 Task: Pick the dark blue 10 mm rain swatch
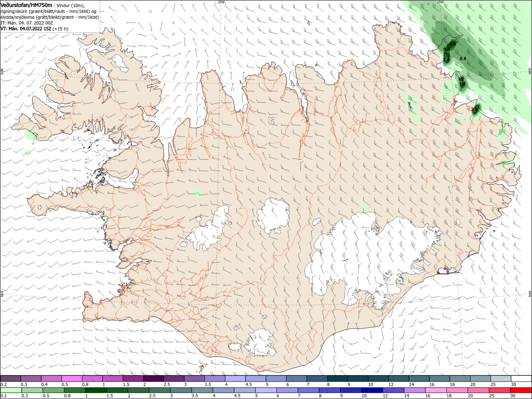point(372,390)
